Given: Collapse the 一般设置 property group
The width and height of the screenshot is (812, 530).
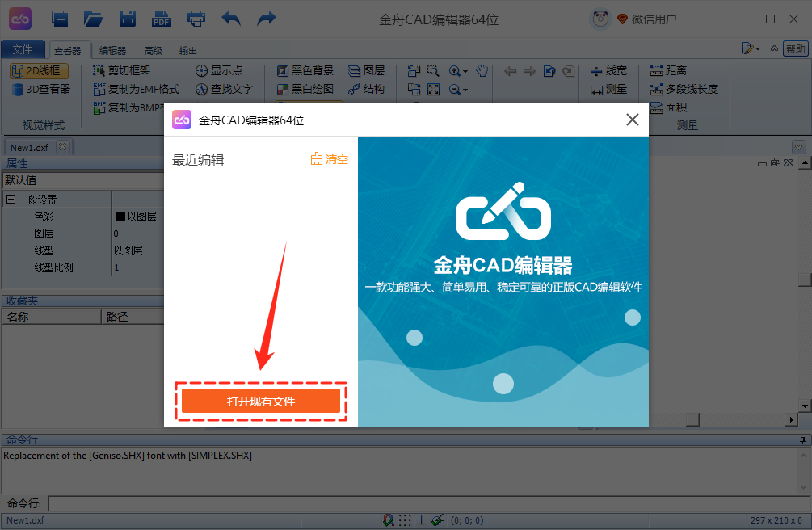Looking at the screenshot, I should pyautogui.click(x=11, y=199).
